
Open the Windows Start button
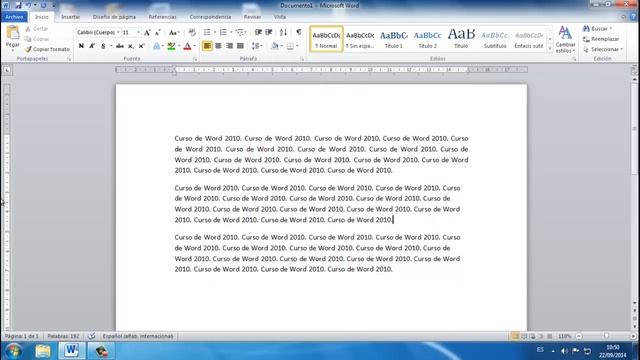[13, 351]
